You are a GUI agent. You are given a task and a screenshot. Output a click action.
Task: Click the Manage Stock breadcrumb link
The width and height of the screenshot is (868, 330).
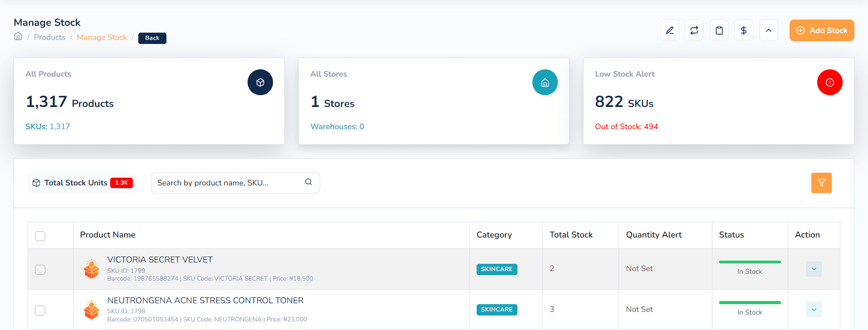pos(102,37)
